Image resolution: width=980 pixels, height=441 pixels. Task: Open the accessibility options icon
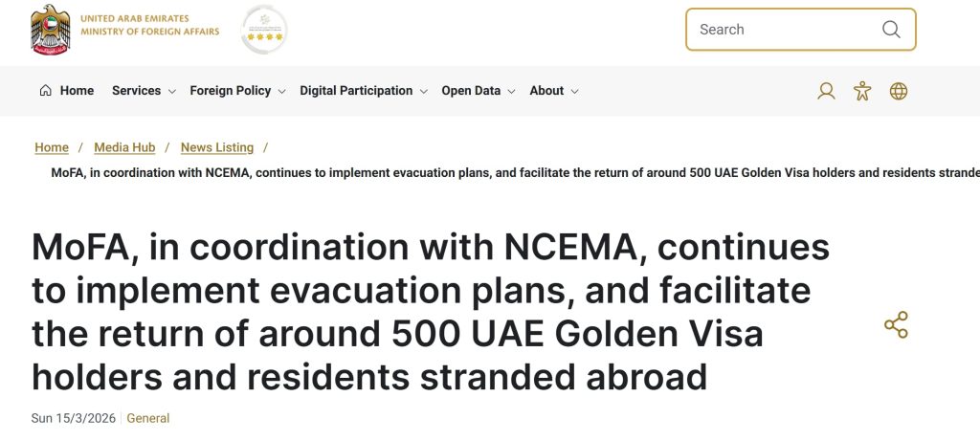tap(862, 91)
